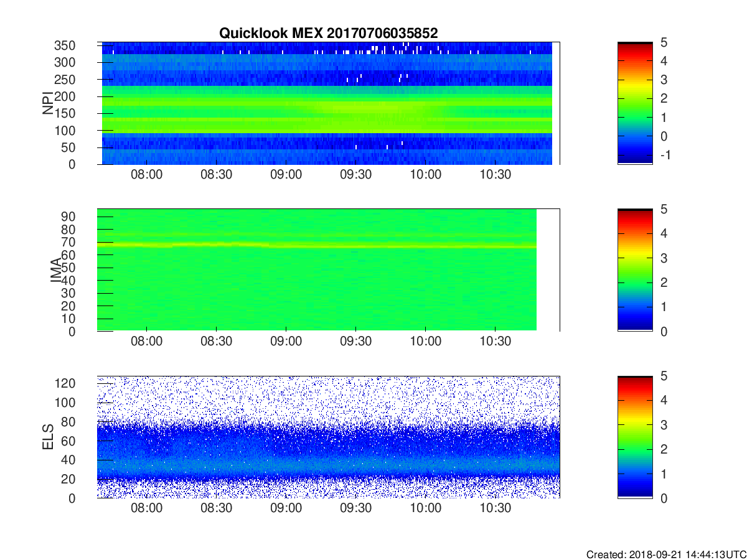Click the 08:30 time label under ELS panel
747x560 pixels.
click(x=216, y=508)
